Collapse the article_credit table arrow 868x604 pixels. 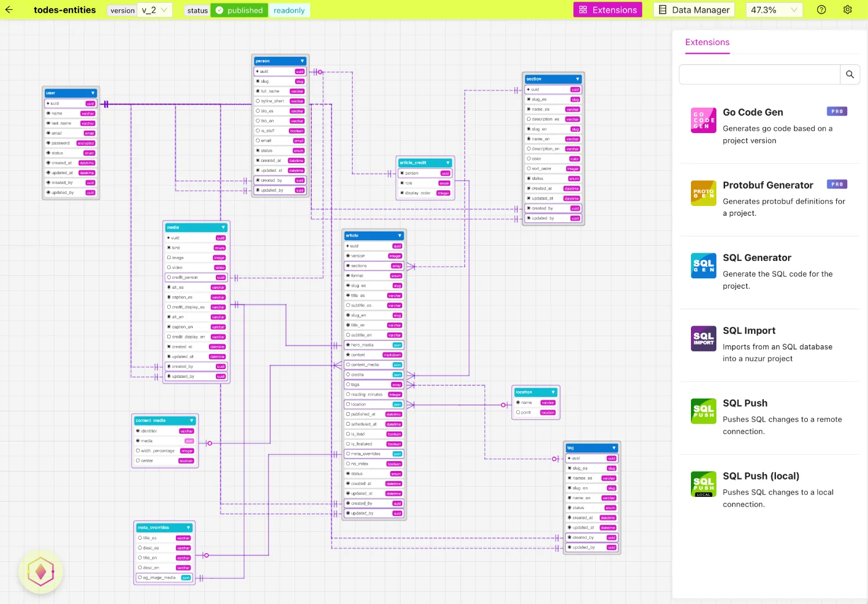coord(448,163)
